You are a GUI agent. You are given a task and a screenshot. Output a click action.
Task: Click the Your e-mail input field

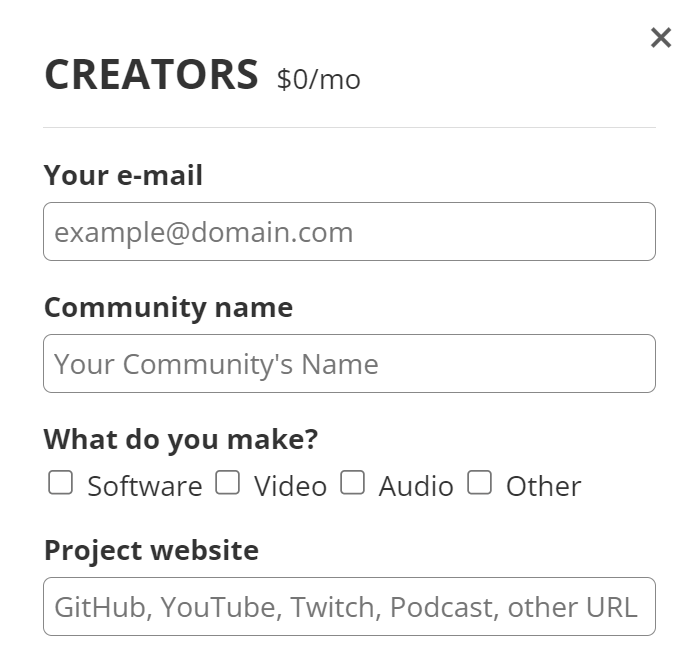(x=349, y=232)
